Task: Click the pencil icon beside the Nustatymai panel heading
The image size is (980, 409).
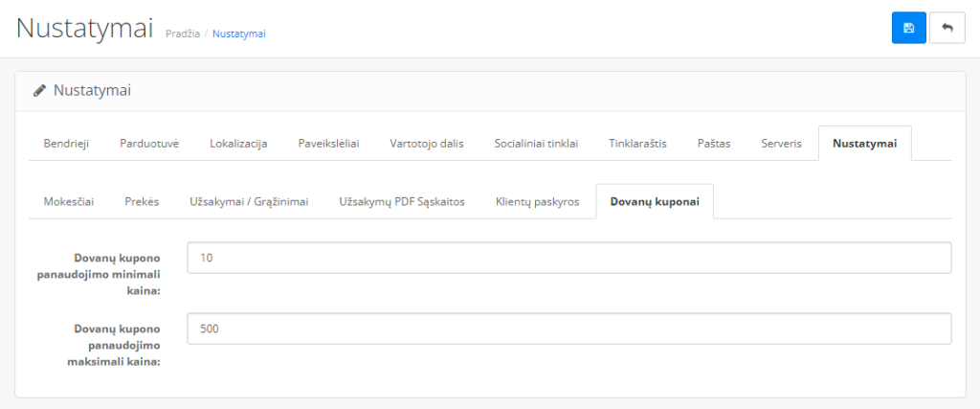Action: [x=39, y=91]
